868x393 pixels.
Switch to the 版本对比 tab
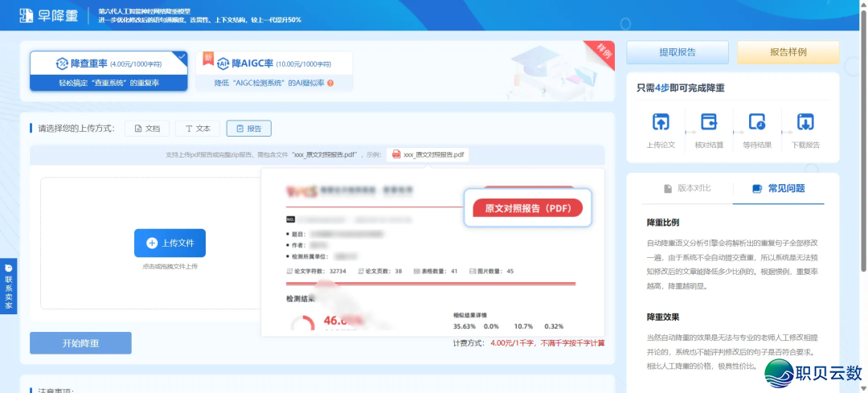pos(687,188)
